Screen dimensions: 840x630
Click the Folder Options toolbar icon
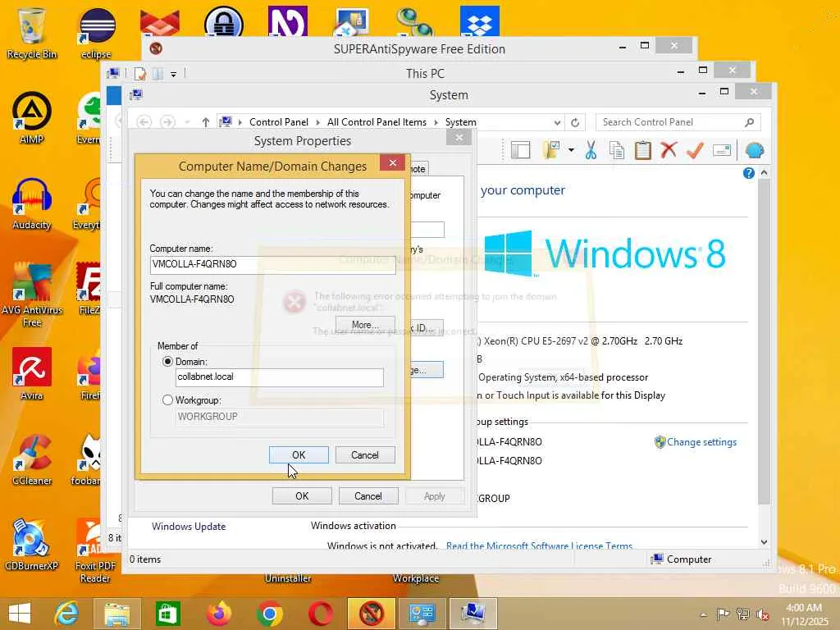551,151
